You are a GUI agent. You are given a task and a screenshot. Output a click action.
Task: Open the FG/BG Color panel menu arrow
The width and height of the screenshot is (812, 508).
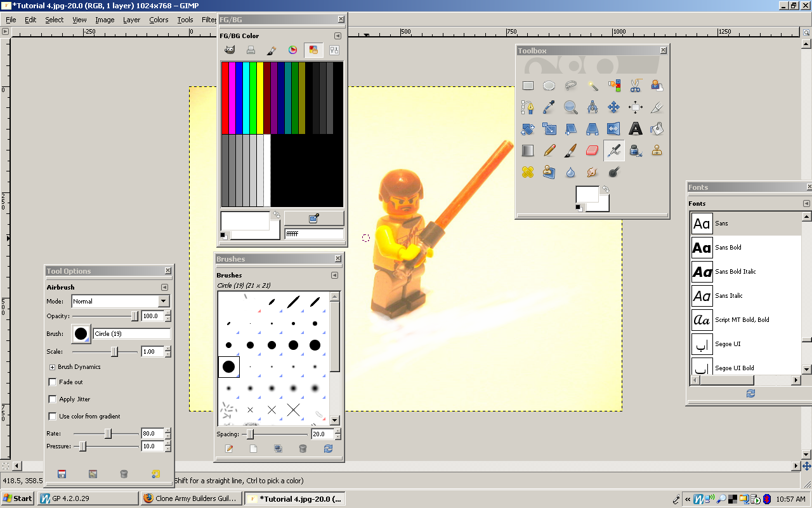tap(337, 36)
